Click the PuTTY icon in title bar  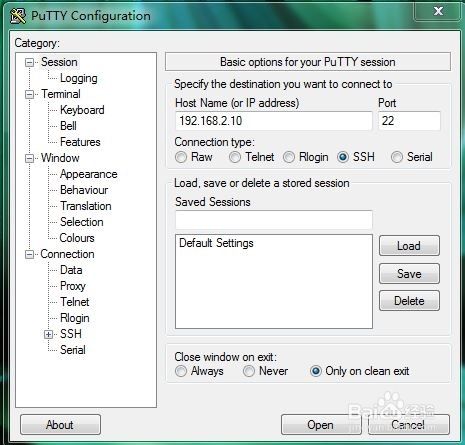pos(18,15)
